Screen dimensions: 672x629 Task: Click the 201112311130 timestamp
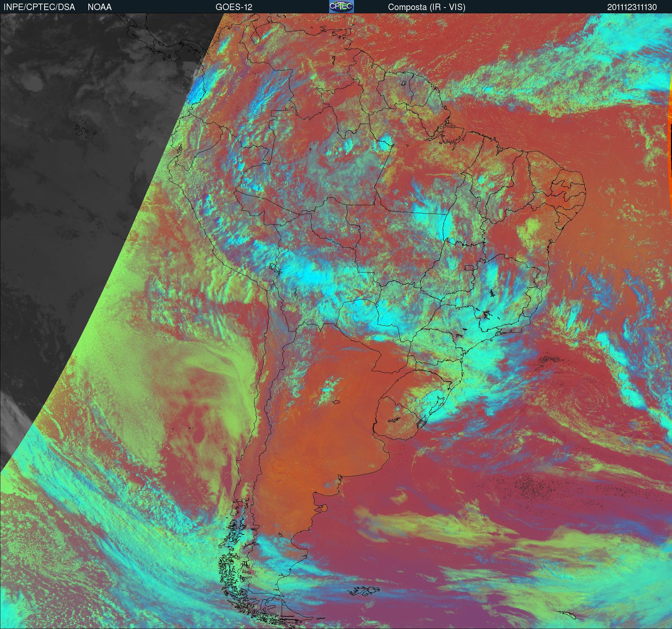coord(632,7)
